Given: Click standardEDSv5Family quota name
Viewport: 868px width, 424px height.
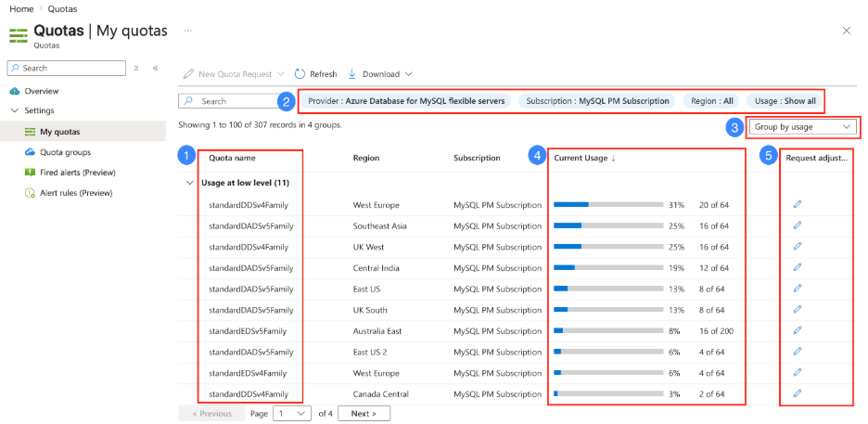Looking at the screenshot, I should (248, 331).
